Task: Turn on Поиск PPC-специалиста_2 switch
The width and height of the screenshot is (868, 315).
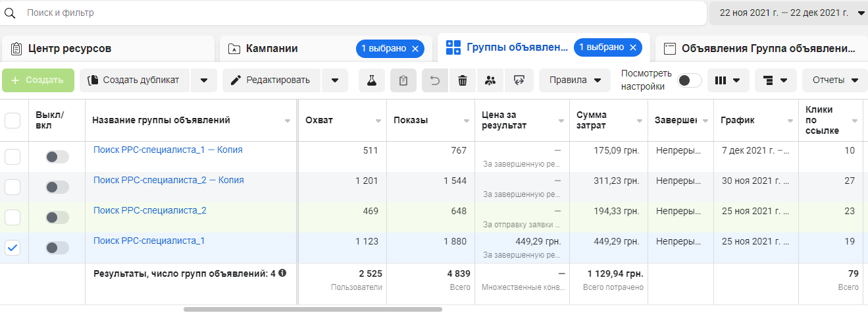Action: click(x=57, y=217)
